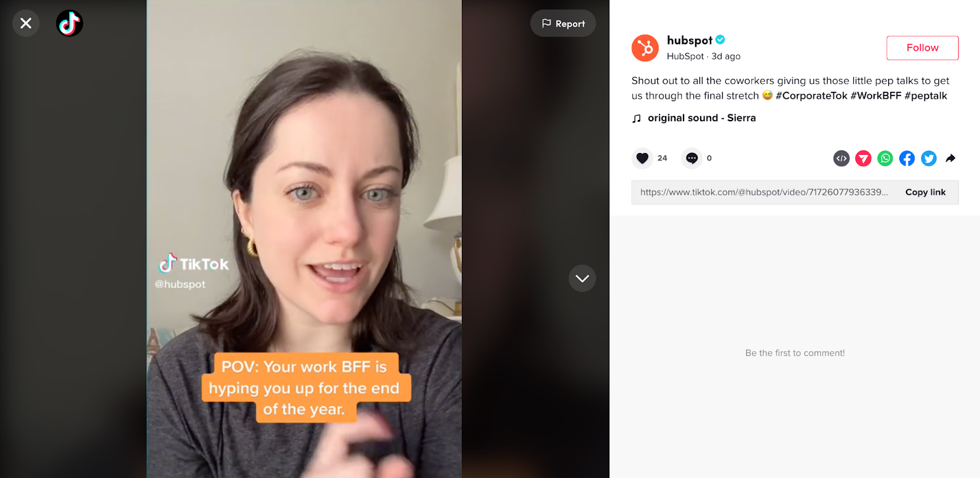Open #peptalk hashtag
Screen dimensions: 980x478
[x=925, y=95]
